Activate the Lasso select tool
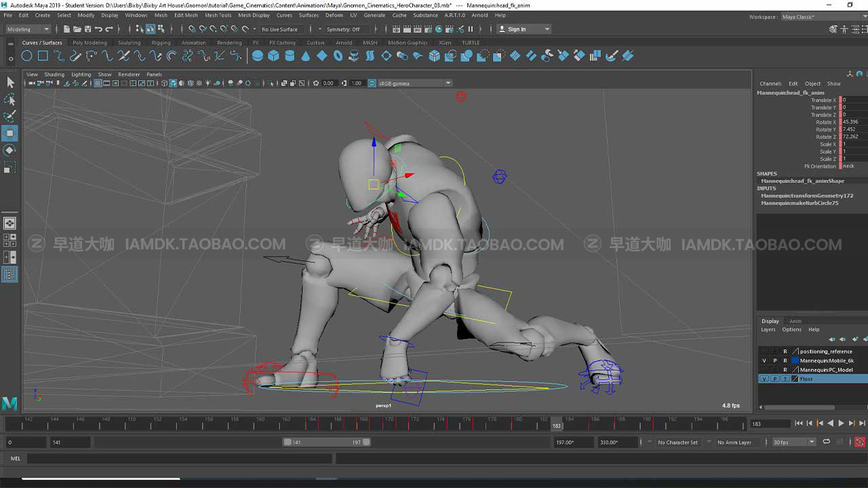The width and height of the screenshot is (868, 488). 10,99
